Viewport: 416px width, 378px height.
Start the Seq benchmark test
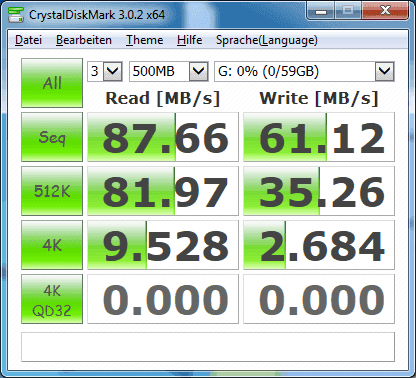52,137
